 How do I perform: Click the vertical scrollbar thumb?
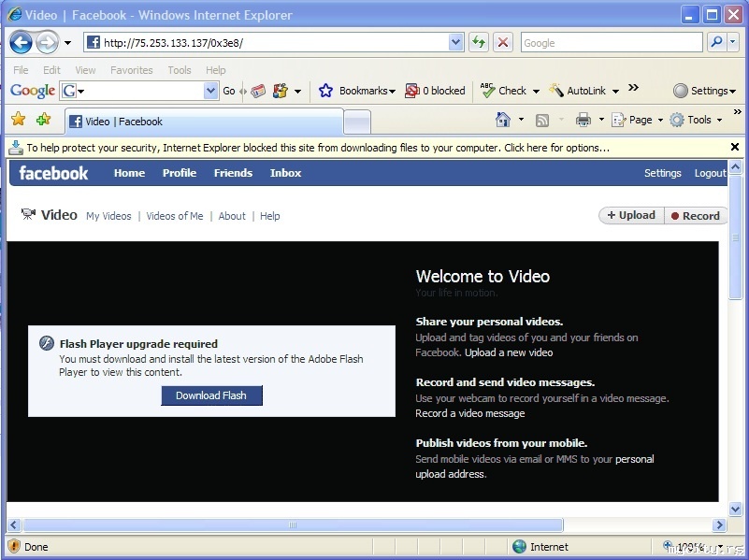736,237
